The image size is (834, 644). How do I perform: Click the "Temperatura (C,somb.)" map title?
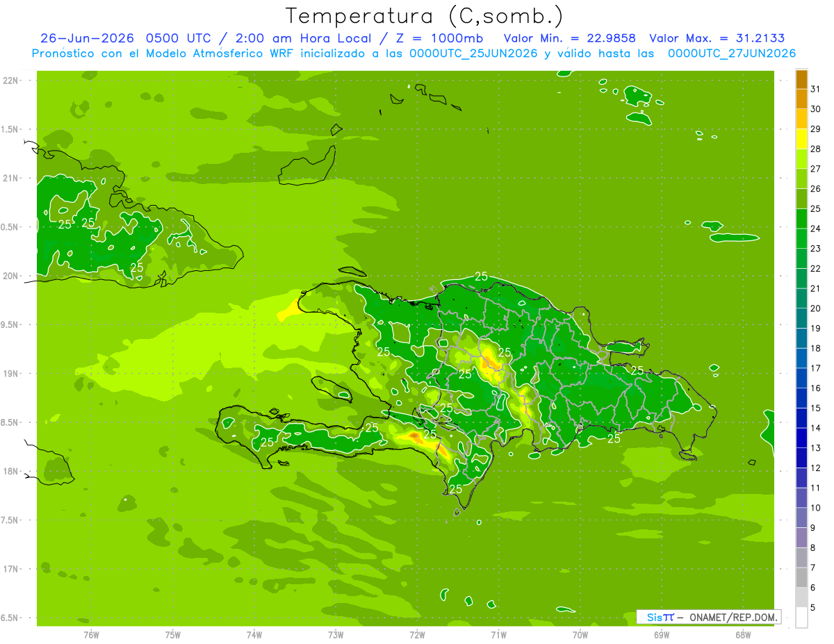425,16
